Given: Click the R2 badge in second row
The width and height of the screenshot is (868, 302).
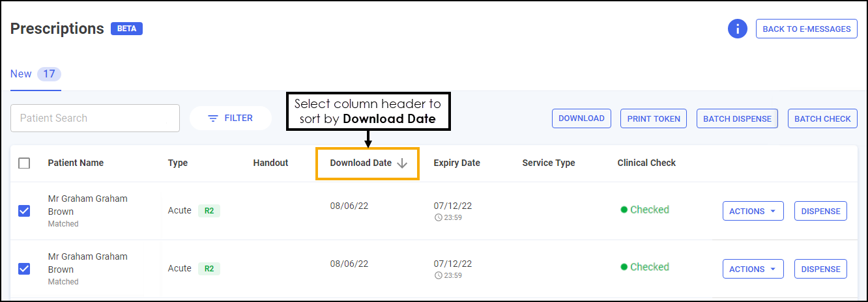Looking at the screenshot, I should 209,269.
